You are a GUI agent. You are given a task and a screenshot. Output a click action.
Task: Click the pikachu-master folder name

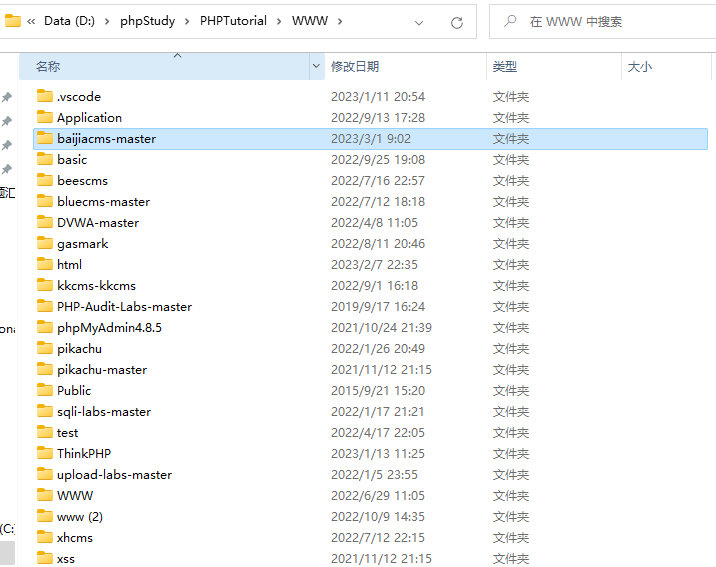pos(102,370)
